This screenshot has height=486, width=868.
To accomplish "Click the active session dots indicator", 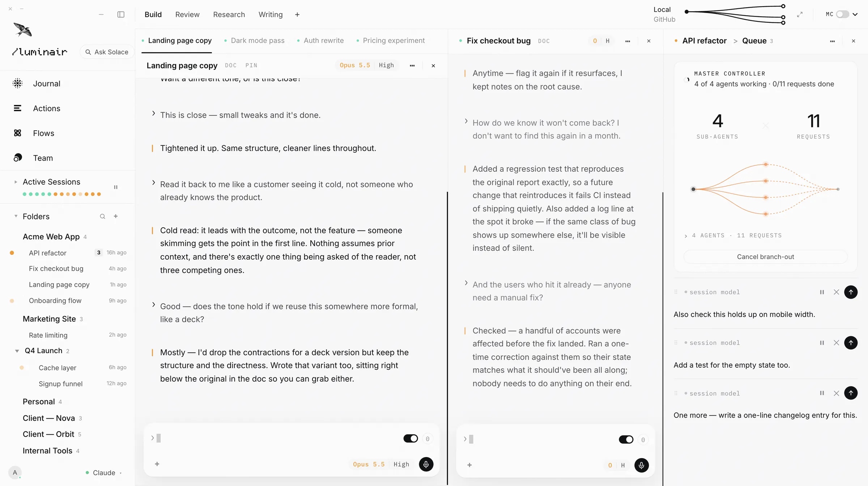I will click(61, 194).
